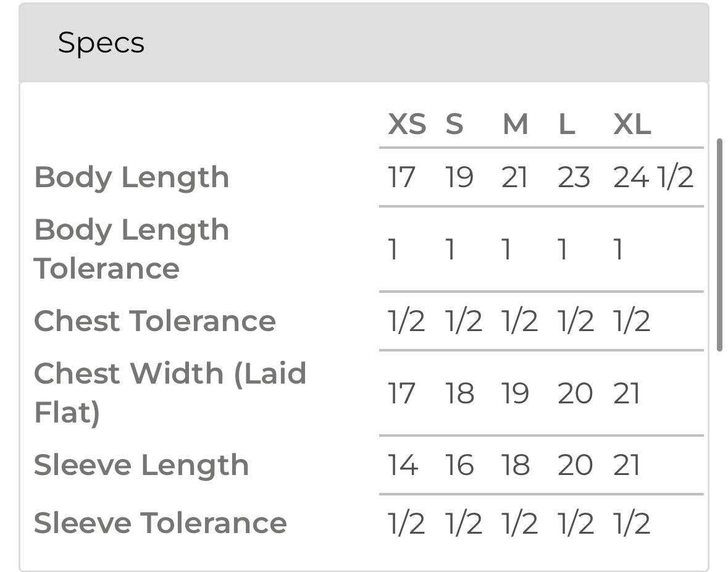Screen dimensions: 728x572
Task: Click the Chest Width (Laid Flat) label
Action: (170, 393)
